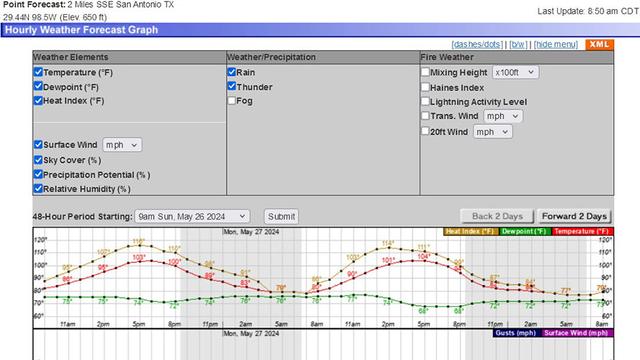
Task: Click the Back 2 Days button
Action: click(x=497, y=216)
